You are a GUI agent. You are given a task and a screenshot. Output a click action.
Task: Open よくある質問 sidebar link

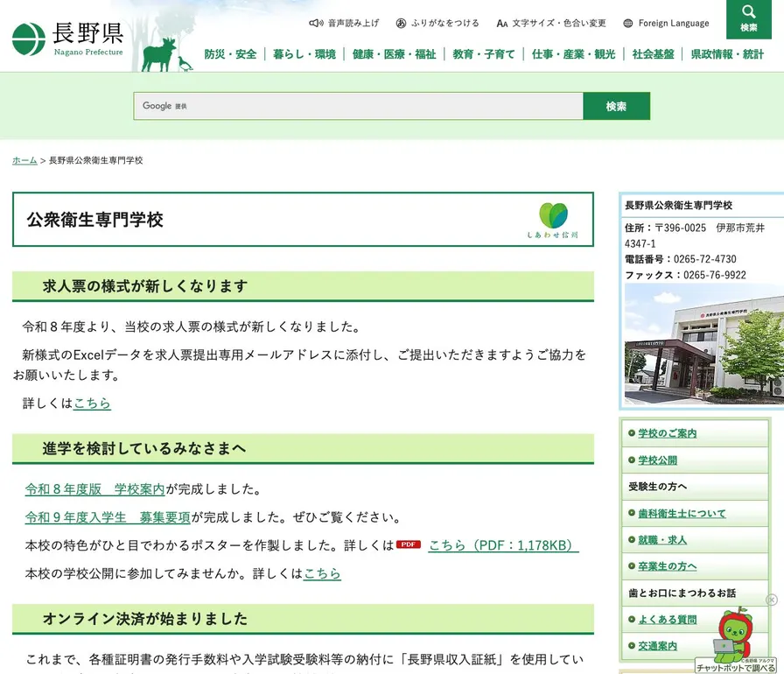668,619
